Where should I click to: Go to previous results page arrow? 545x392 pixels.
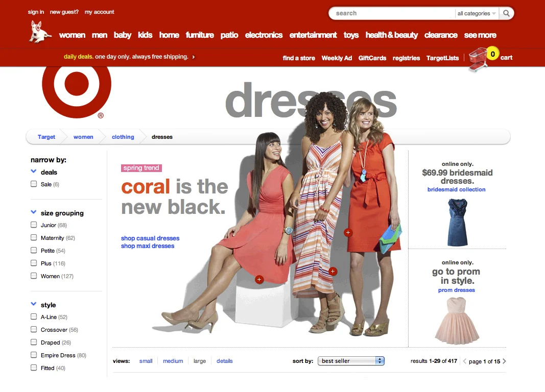click(x=464, y=361)
